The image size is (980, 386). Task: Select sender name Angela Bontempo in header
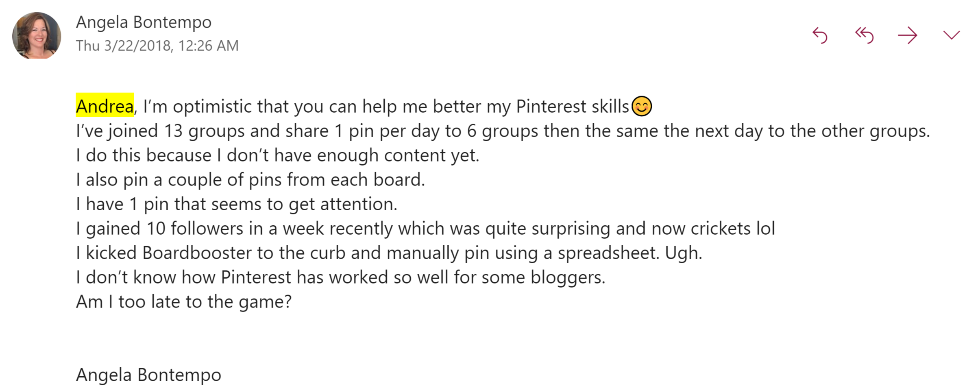tap(144, 22)
